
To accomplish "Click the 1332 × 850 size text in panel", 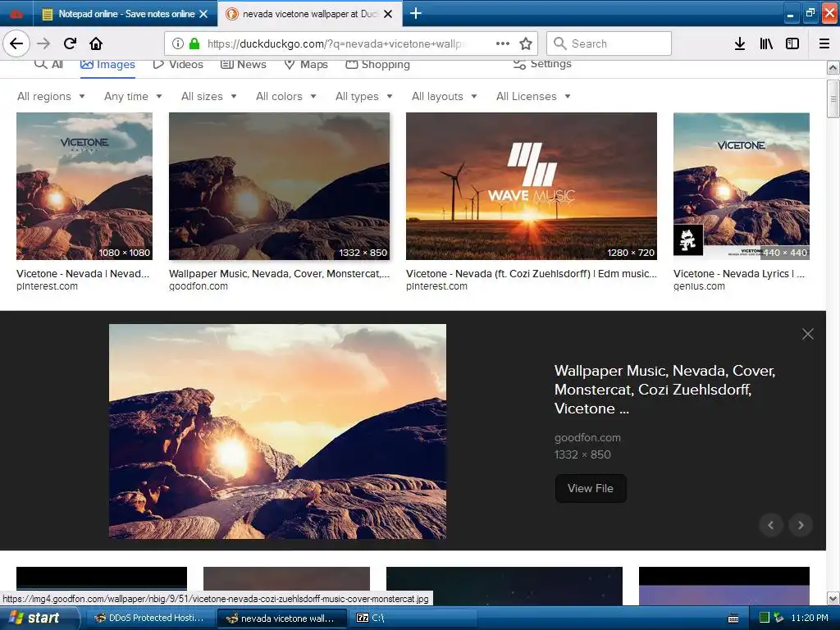I will point(582,454).
